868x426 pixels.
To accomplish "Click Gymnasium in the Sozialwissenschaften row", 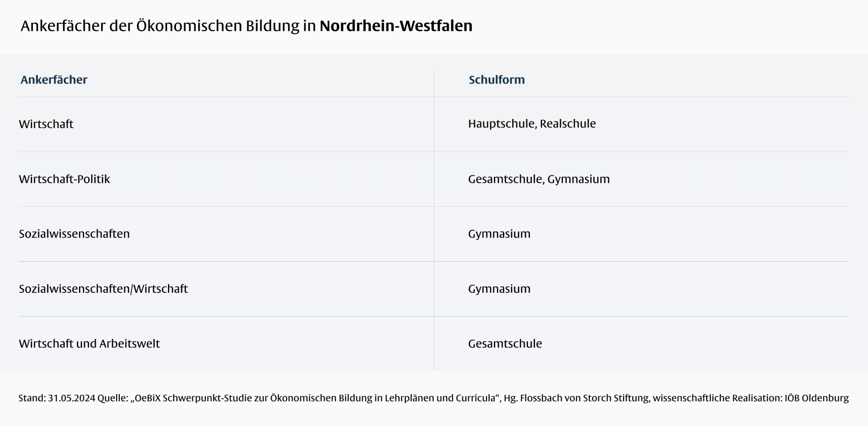I will click(x=499, y=234).
